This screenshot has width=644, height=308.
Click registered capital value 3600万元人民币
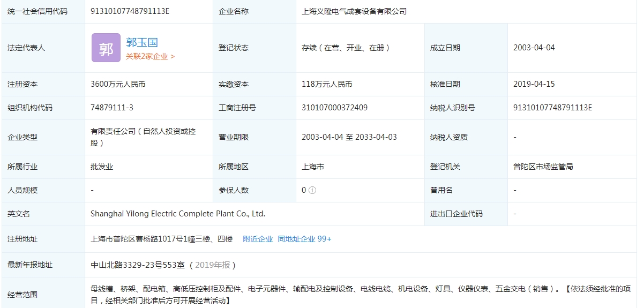point(118,84)
